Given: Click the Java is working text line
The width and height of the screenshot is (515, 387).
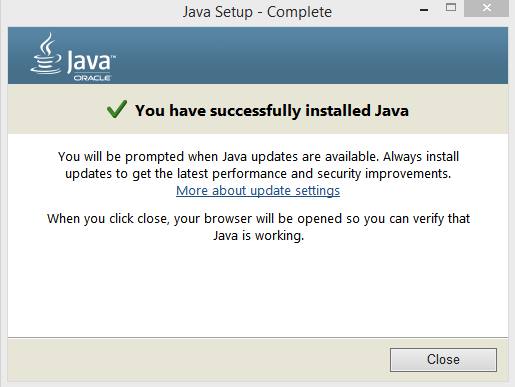Looking at the screenshot, I should click(258, 236).
